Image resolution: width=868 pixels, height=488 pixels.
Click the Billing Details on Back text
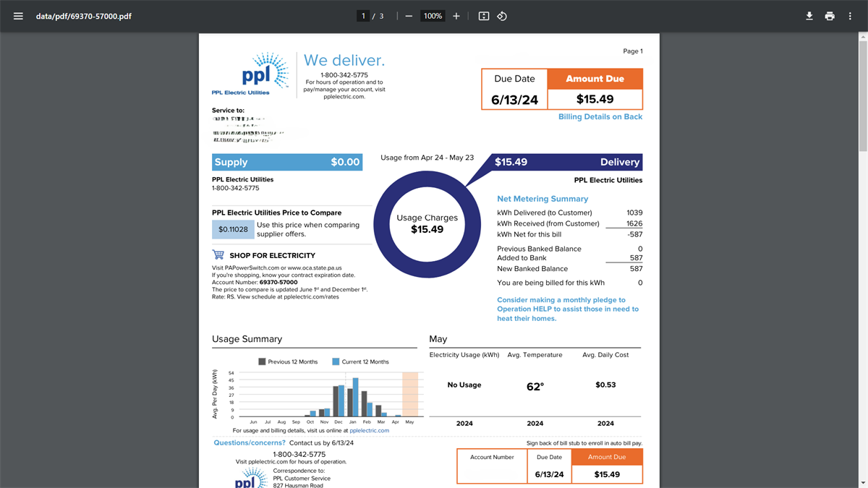(x=600, y=116)
